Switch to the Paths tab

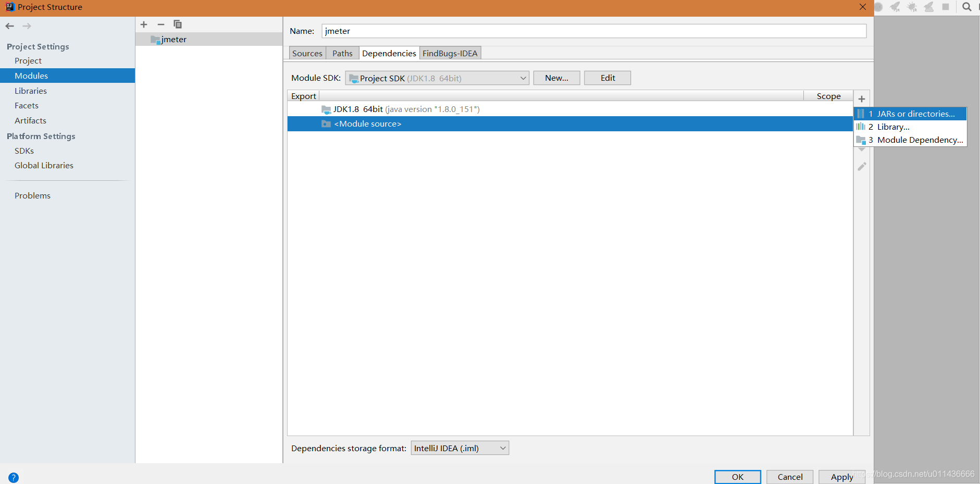[342, 53]
